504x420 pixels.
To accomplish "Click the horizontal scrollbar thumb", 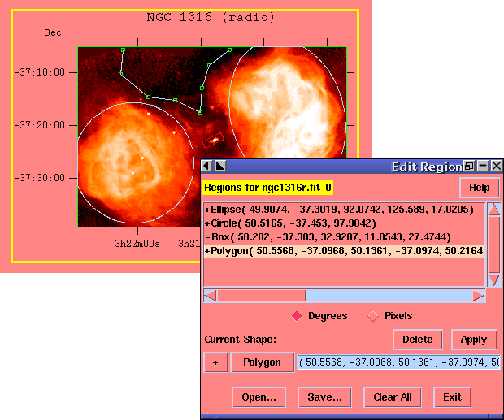I will 261,296.
